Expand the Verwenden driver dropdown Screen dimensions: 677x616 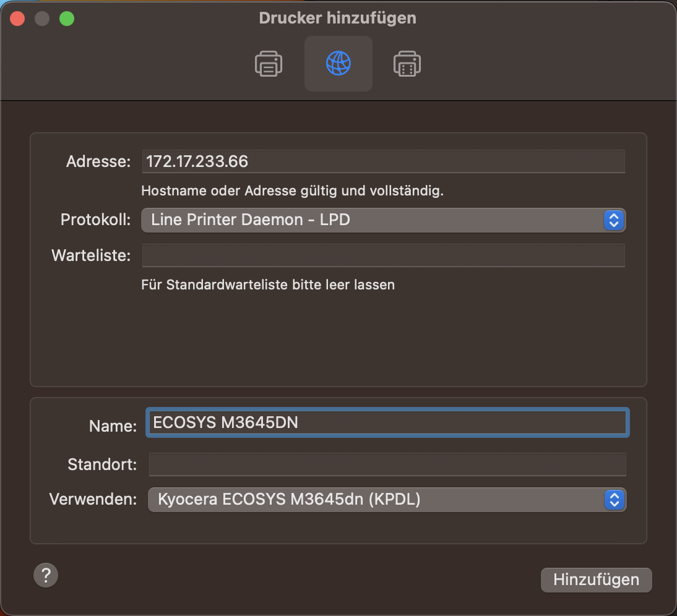(x=387, y=500)
